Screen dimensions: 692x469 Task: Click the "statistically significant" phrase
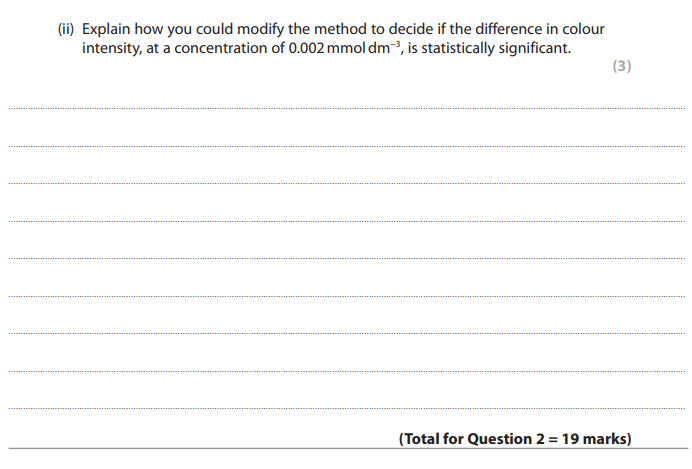[496, 48]
